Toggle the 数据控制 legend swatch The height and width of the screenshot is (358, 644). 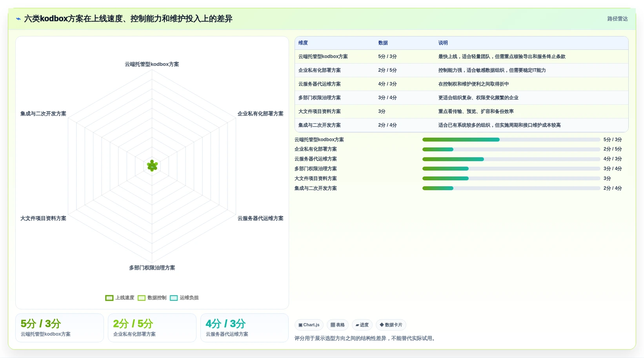pyautogui.click(x=142, y=298)
